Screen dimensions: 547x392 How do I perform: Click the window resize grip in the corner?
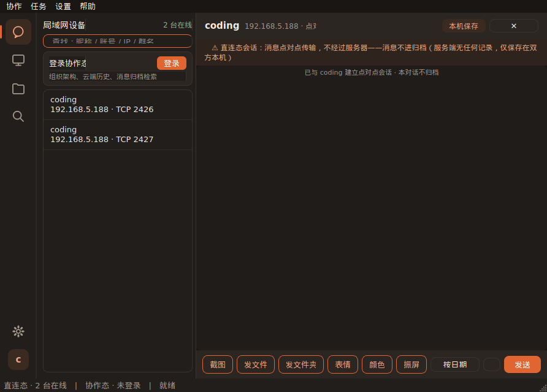pos(543,388)
